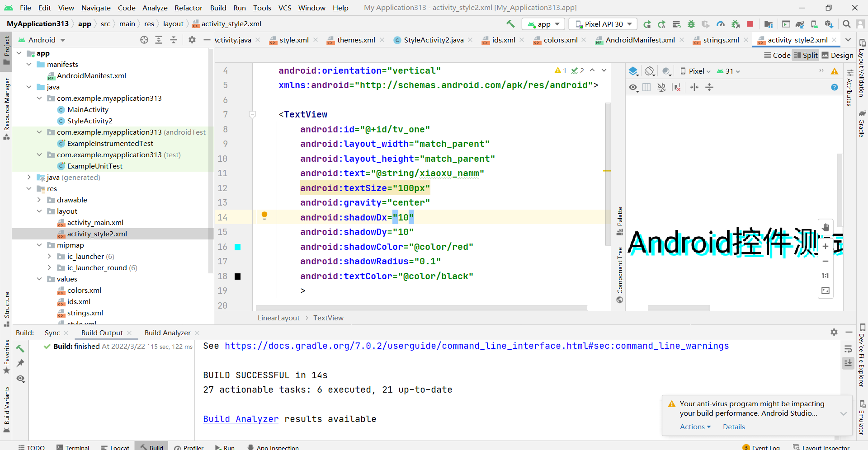868x450 pixels.
Task: Toggle the view options eye in preview
Action: [633, 87]
